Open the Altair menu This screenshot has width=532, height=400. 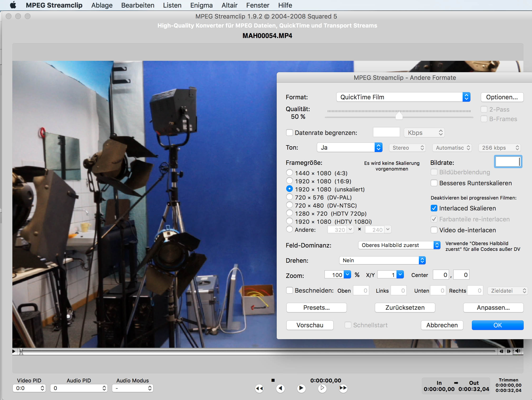[x=229, y=5]
